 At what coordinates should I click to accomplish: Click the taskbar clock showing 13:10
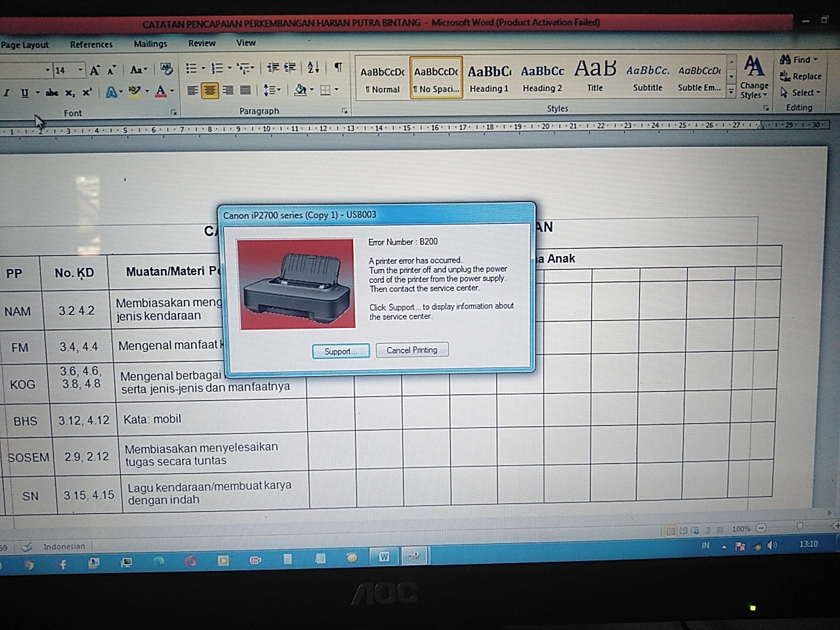click(808, 544)
